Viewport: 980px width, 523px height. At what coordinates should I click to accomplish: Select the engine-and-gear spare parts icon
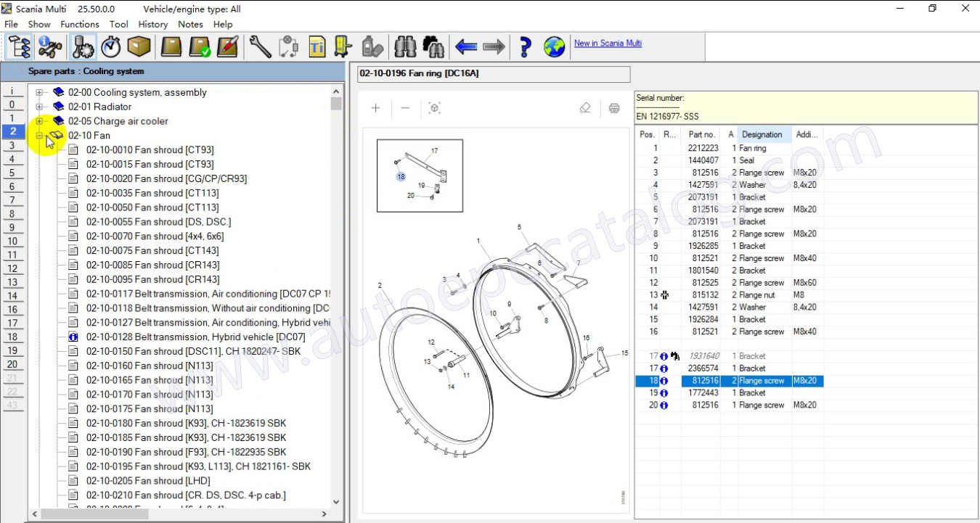coord(83,47)
